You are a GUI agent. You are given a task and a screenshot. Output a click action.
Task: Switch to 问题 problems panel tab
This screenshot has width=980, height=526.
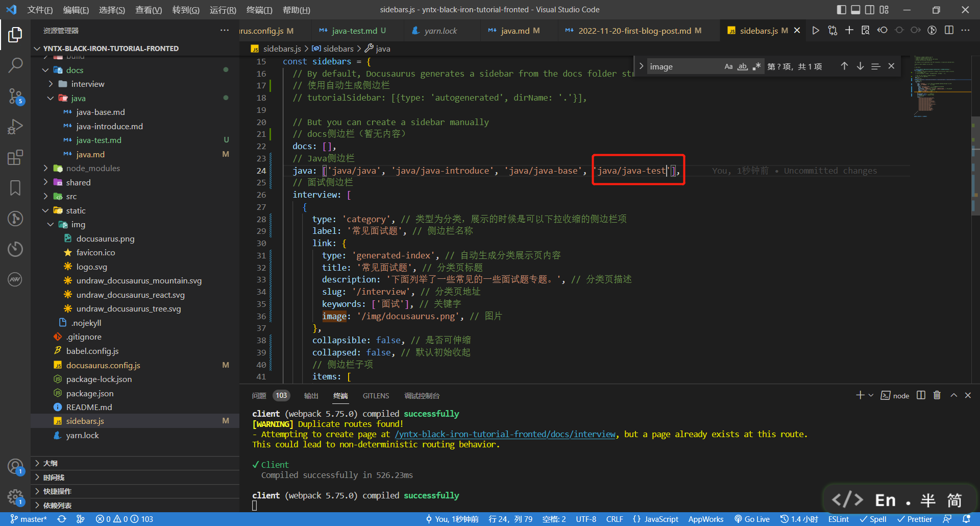click(x=259, y=396)
